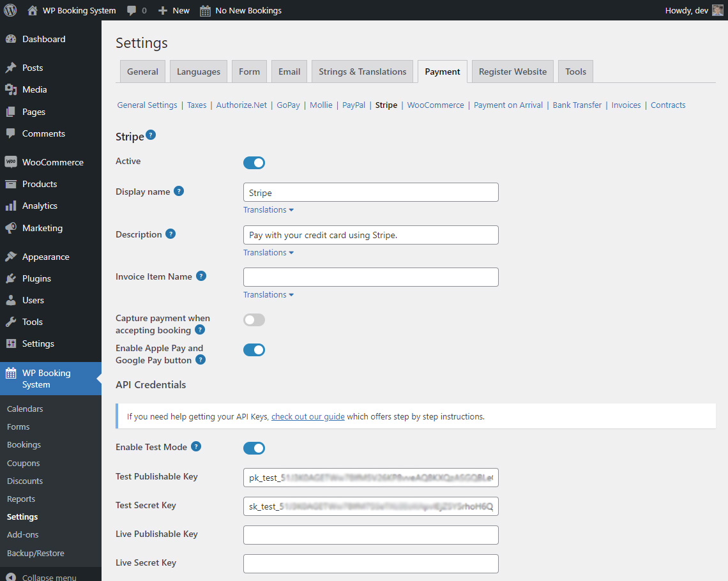Click help icon for Capture payment when accepting booking
Screen dimensions: 728x581
200,330
